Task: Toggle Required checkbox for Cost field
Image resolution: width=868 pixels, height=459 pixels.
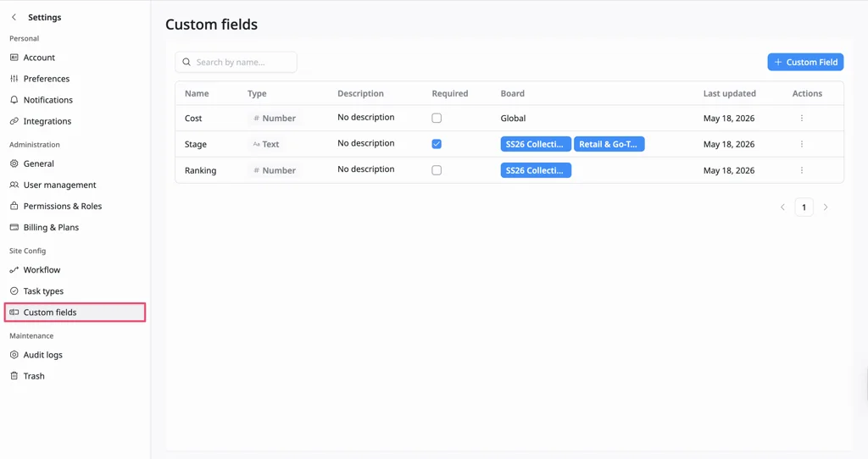Action: 437,118
